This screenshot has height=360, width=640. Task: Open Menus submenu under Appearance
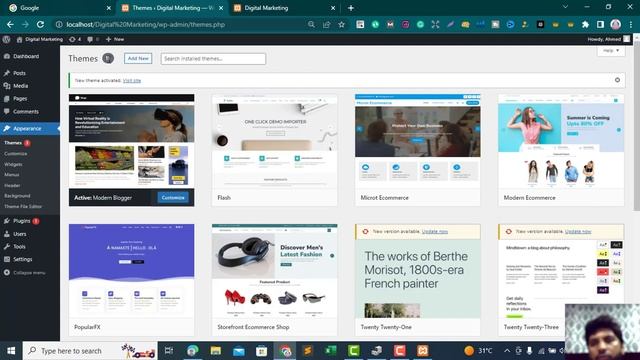click(11, 175)
